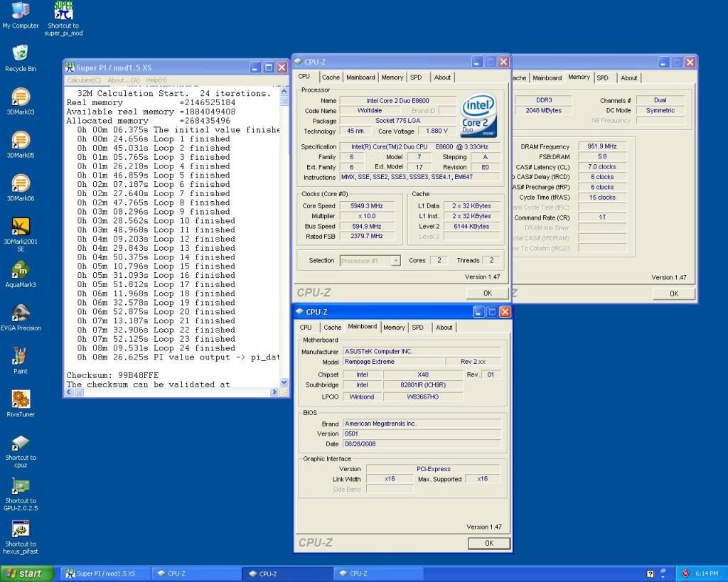Image resolution: width=728 pixels, height=582 pixels.
Task: Click the help tray icon in taskbar
Action: pyautogui.click(x=650, y=573)
